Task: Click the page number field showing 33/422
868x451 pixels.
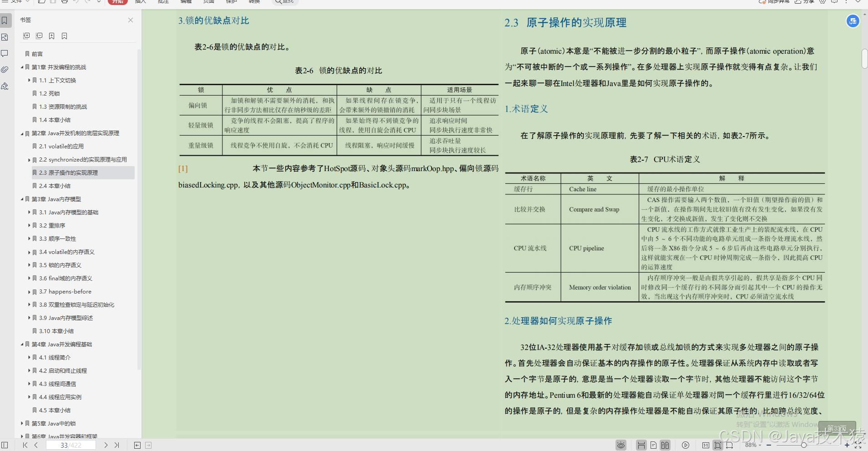Action: (71, 445)
